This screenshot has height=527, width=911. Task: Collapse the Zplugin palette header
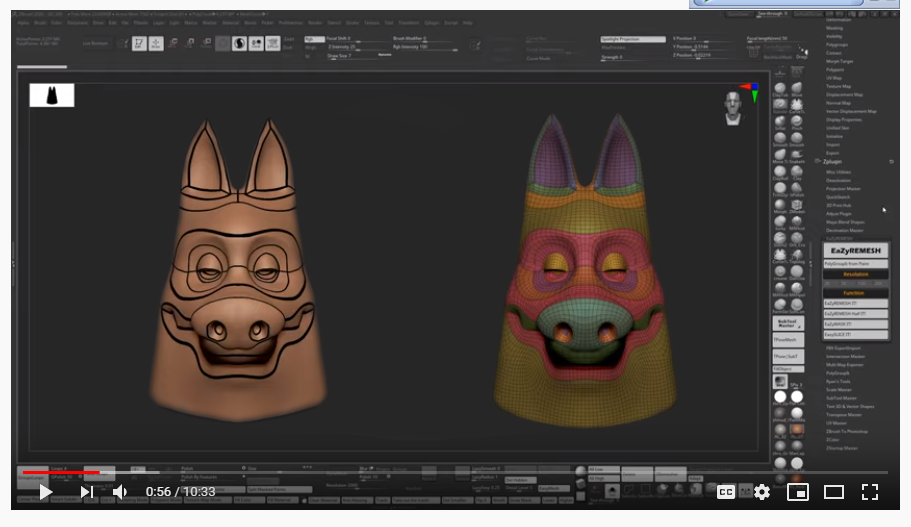[832, 162]
